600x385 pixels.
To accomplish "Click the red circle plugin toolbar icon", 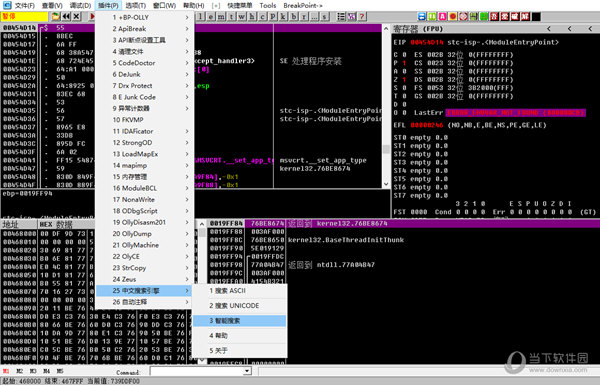I will [453, 16].
